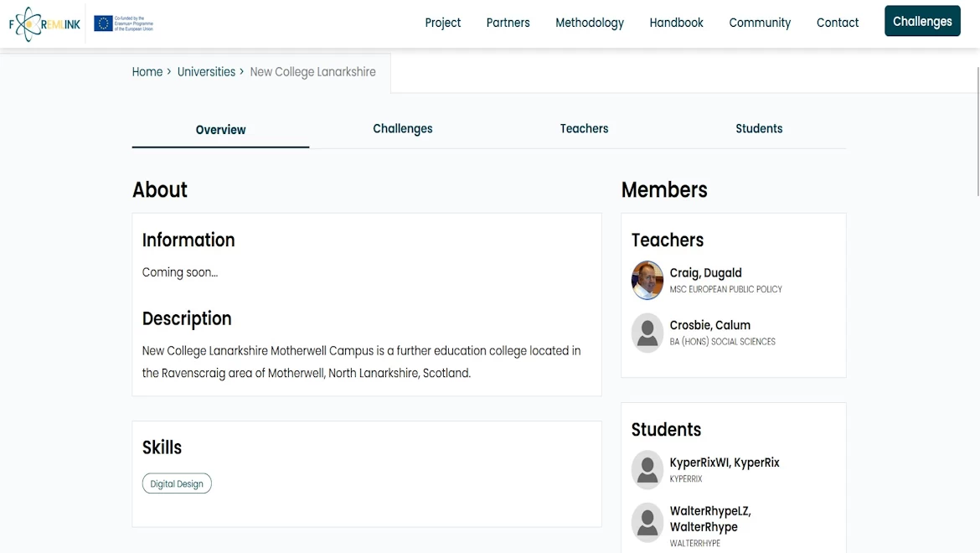Image resolution: width=980 pixels, height=553 pixels.
Task: Click WalterRhypeLZ's avatar icon
Action: tap(647, 522)
